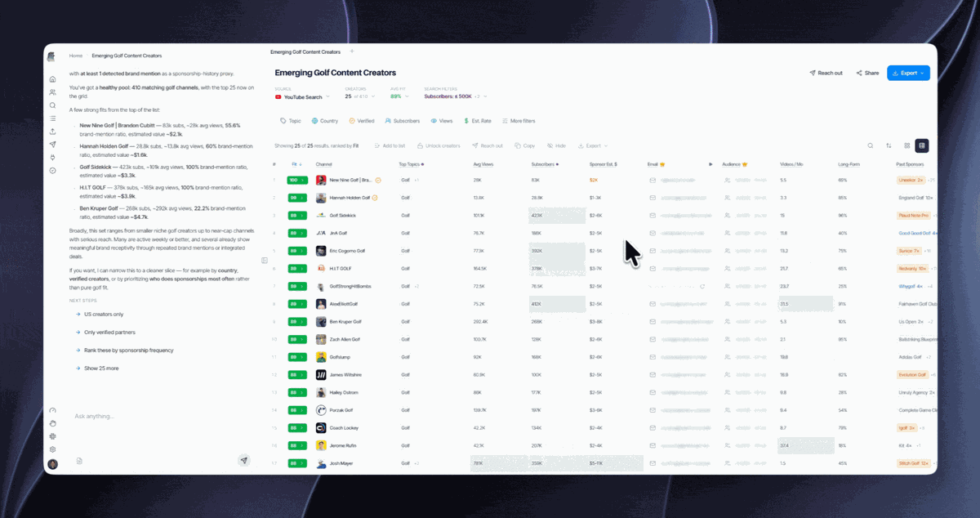Click the attach document icon below the chat input
This screenshot has height=518, width=980.
click(79, 461)
